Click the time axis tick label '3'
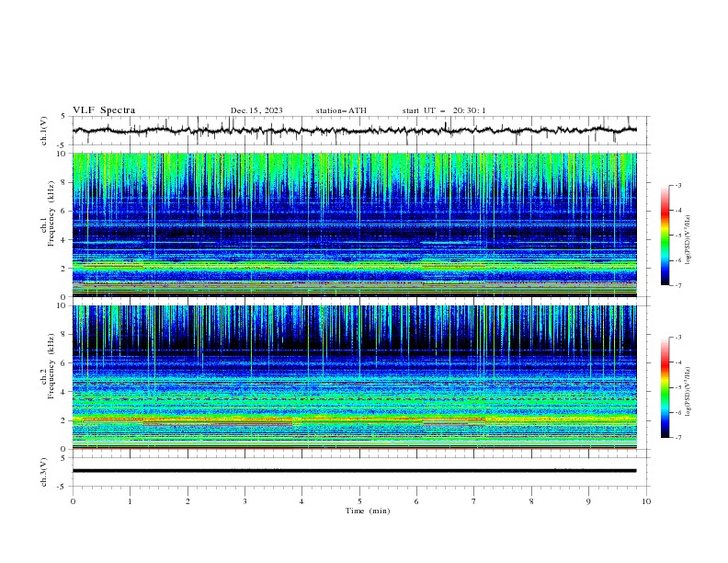Image resolution: width=728 pixels, height=563 pixels. click(x=245, y=501)
